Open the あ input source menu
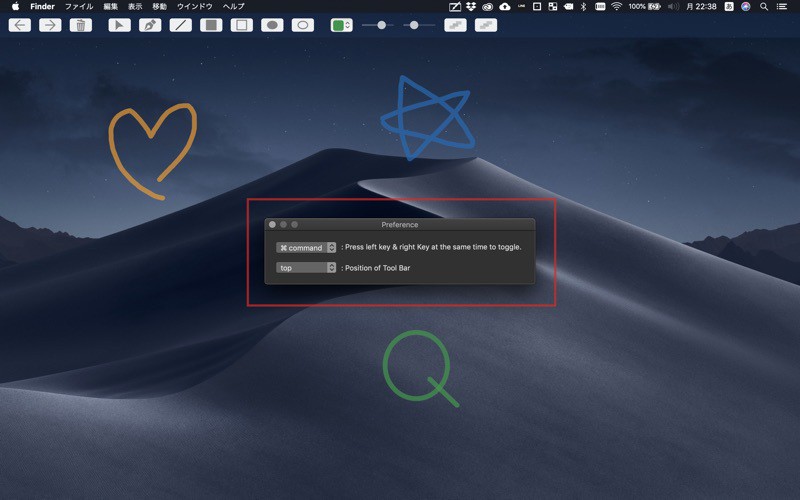The width and height of the screenshot is (800, 500). tap(729, 7)
